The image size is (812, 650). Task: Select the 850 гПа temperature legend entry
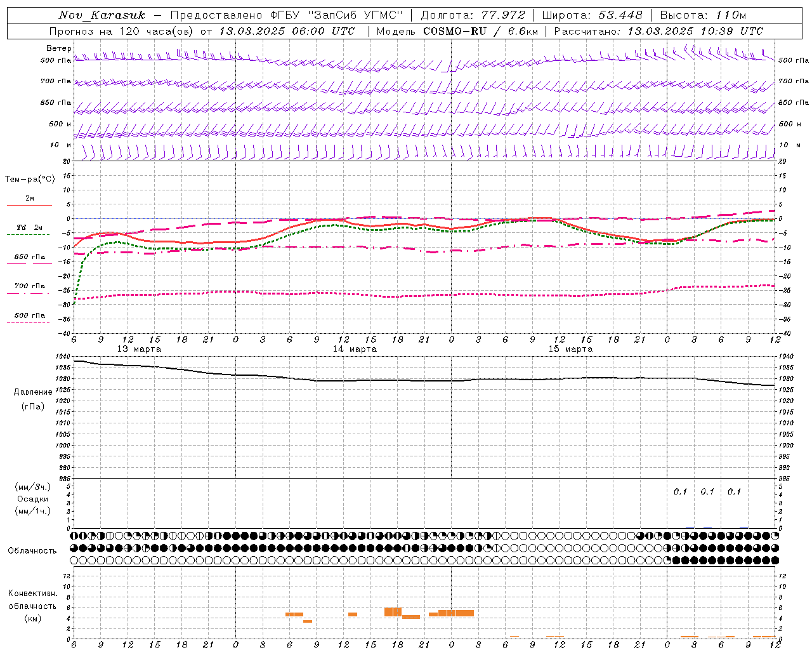pos(30,257)
